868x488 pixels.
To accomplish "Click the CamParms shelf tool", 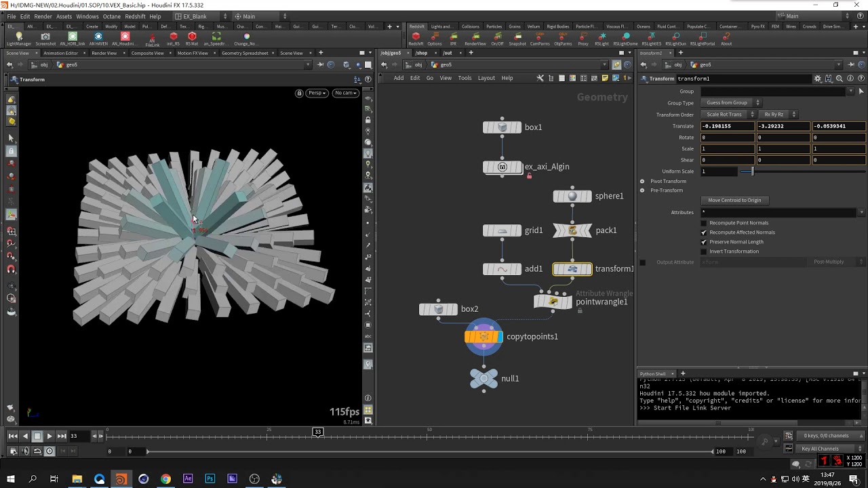I will pyautogui.click(x=540, y=38).
